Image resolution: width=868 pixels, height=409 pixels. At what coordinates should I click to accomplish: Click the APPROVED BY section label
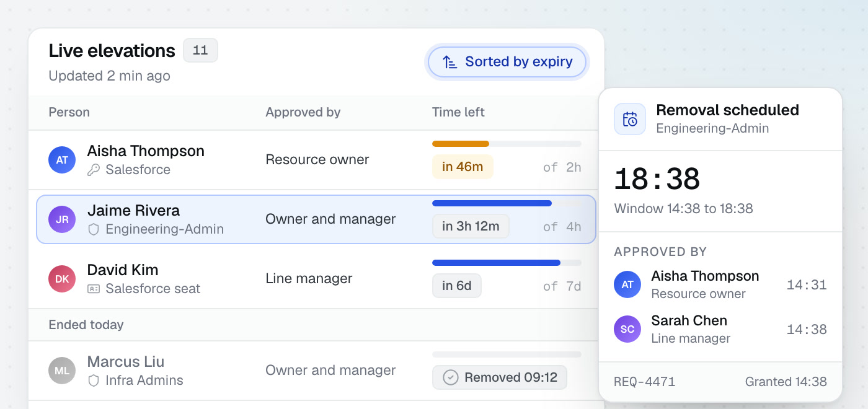click(x=660, y=252)
